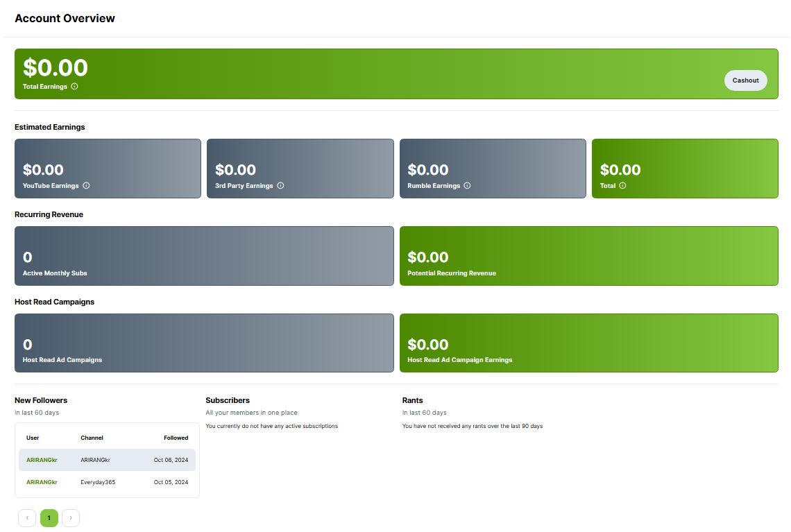Open info icon beside Estimated Total
The image size is (791, 532).
tap(622, 186)
